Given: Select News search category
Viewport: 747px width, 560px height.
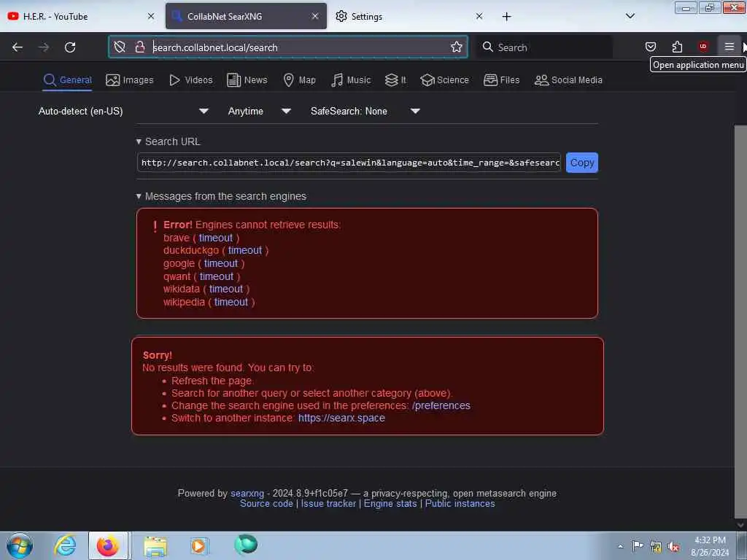Looking at the screenshot, I should point(247,80).
